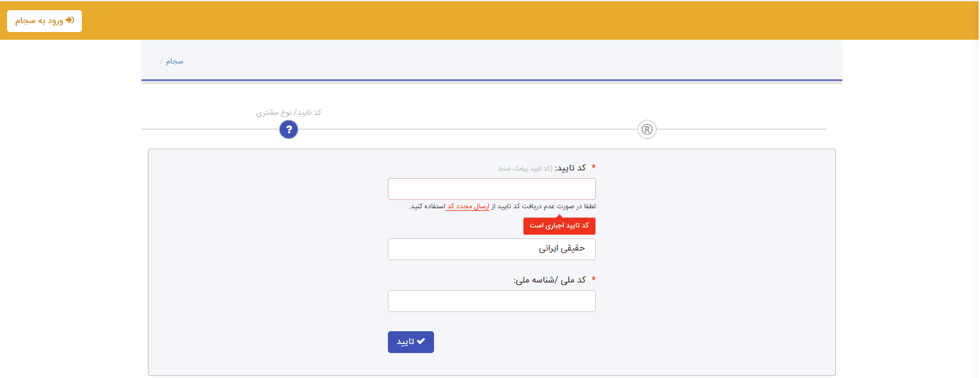Click the red asterisk beside کد تایید label
This screenshot has width=980, height=378.
pos(594,165)
